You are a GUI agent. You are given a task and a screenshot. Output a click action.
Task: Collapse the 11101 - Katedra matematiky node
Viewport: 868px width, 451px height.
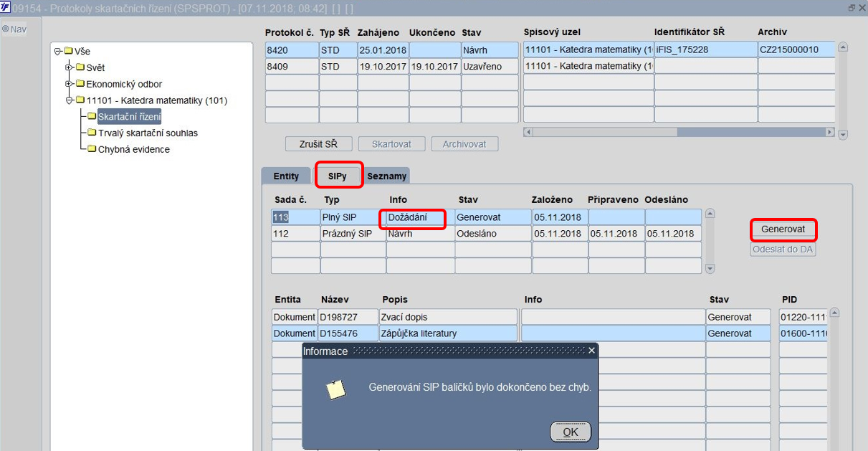[x=70, y=100]
